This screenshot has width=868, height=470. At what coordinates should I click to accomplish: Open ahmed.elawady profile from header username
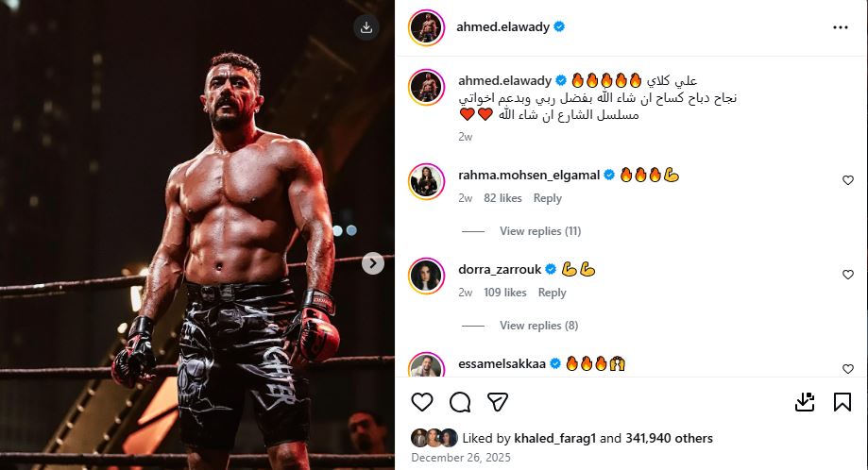coord(502,27)
